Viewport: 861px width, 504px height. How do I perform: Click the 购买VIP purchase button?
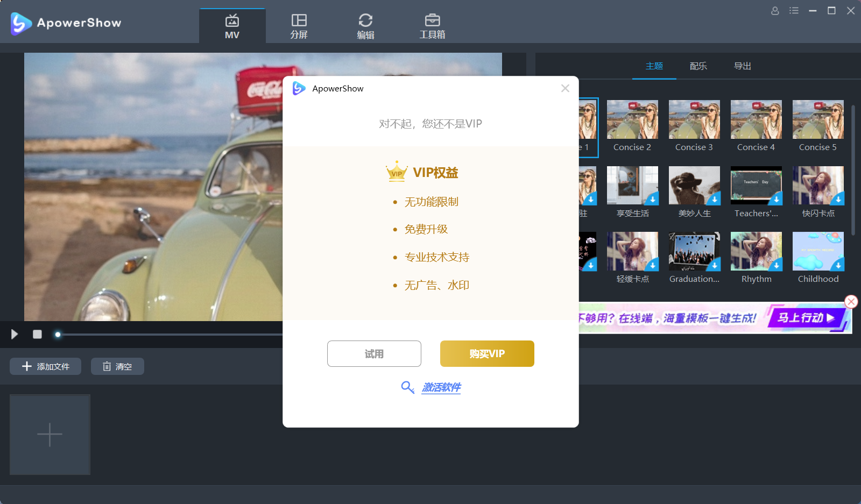486,353
